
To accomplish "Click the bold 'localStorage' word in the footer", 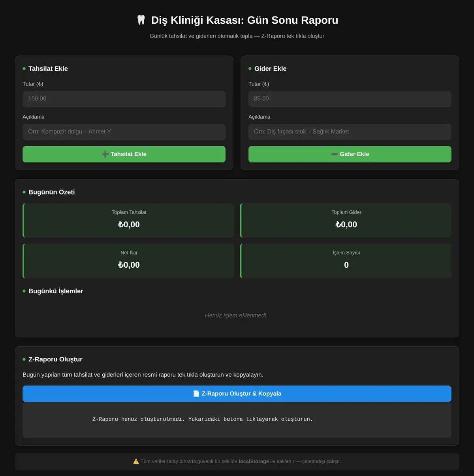I will (254, 461).
